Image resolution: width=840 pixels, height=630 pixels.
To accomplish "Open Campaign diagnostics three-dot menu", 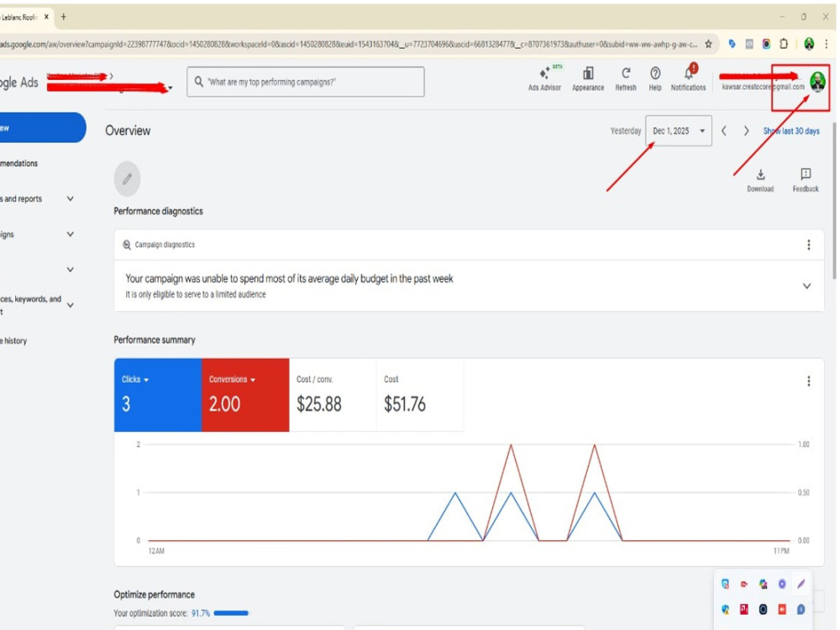I will click(808, 244).
